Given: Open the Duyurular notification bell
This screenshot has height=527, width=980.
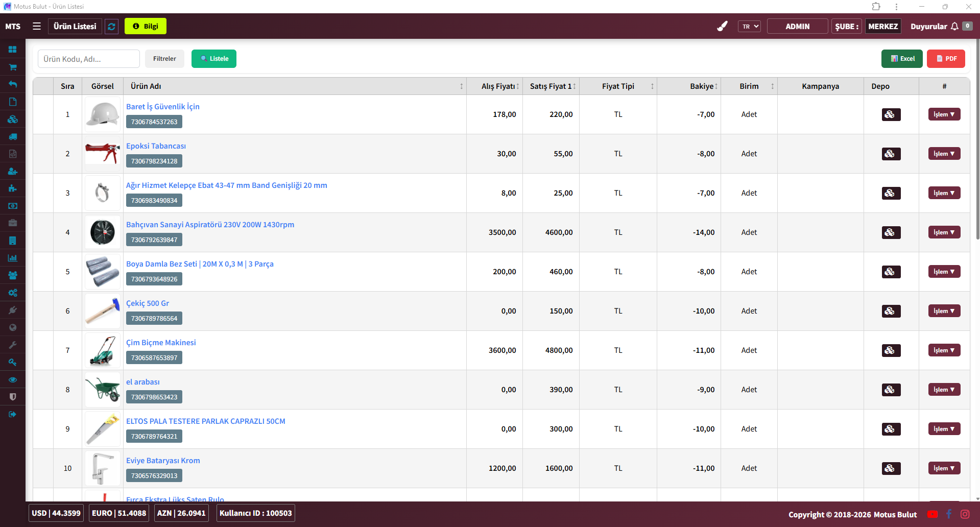Looking at the screenshot, I should pyautogui.click(x=954, y=27).
